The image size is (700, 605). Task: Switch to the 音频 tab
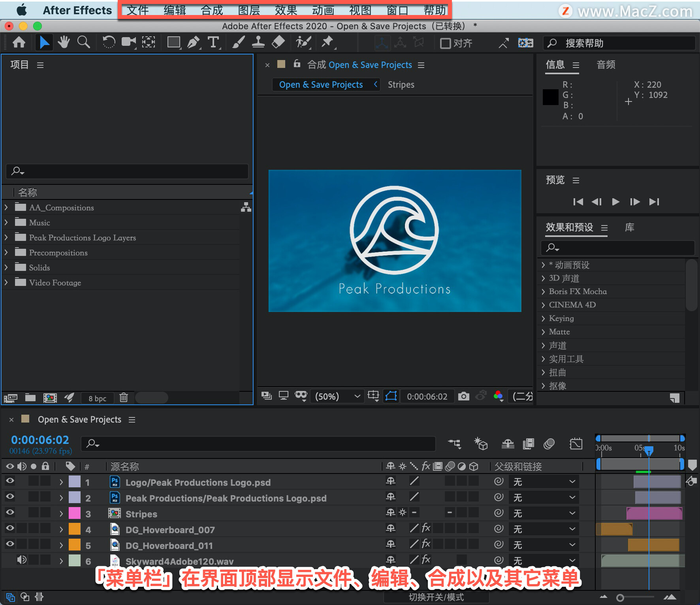(606, 65)
